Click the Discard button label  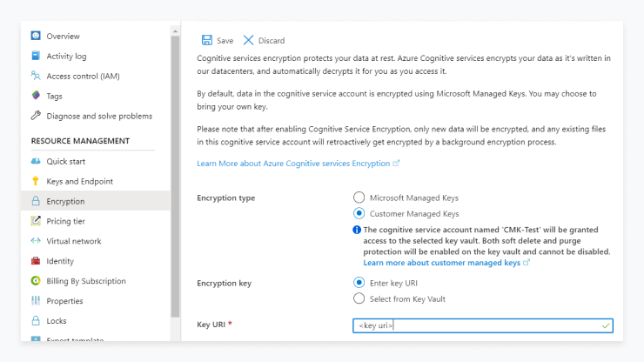[272, 40]
